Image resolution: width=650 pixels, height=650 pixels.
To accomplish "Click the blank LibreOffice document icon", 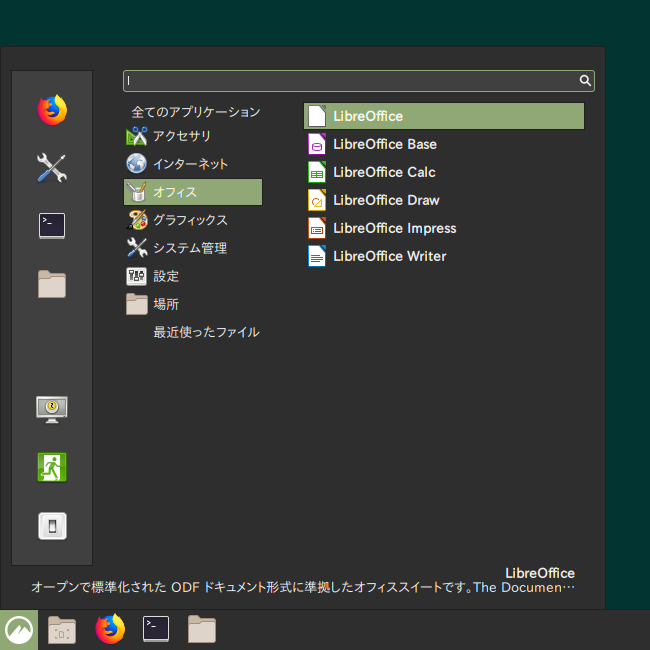I will 317,116.
